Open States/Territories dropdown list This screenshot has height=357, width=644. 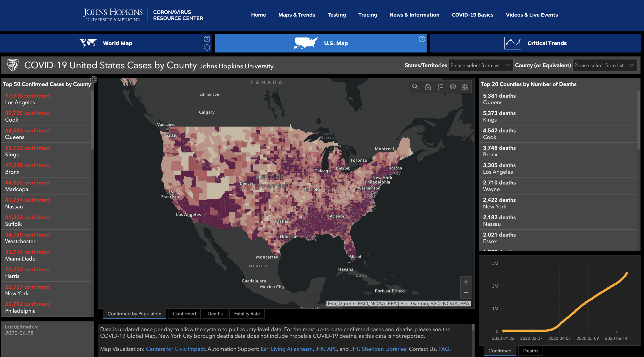(481, 66)
